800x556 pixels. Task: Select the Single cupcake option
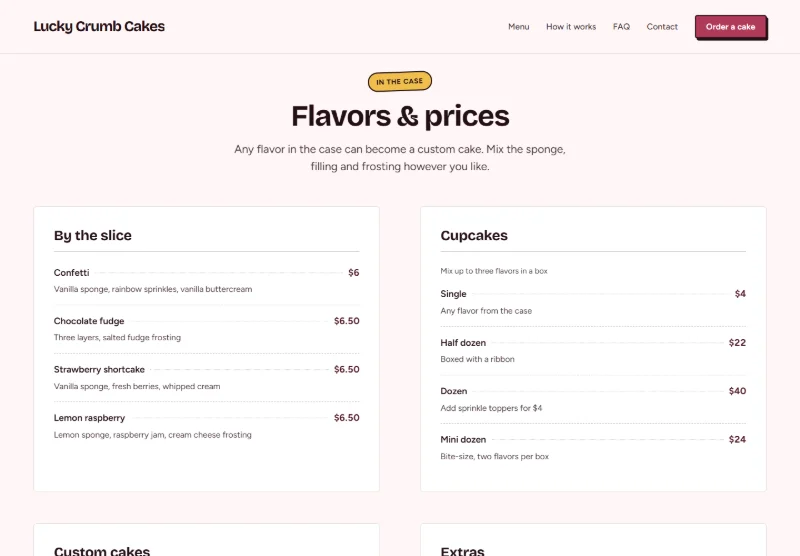tap(593, 302)
